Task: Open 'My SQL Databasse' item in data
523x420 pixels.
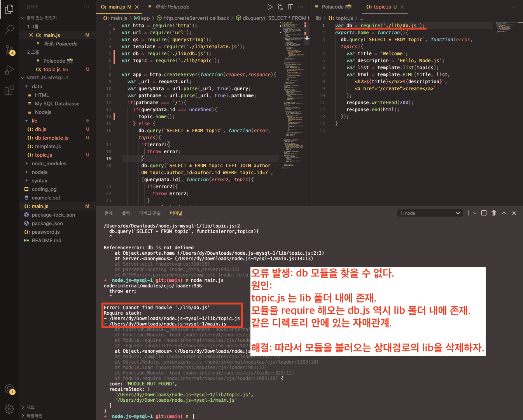Action: (57, 103)
